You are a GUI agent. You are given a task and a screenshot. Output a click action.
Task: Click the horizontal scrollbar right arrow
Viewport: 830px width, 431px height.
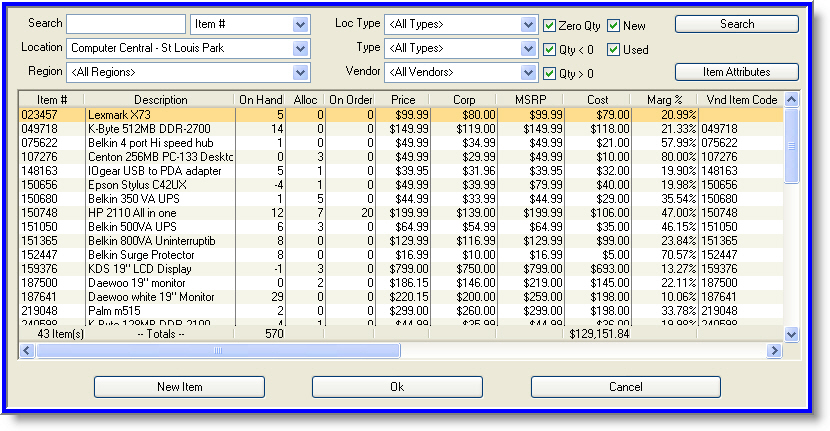(774, 351)
